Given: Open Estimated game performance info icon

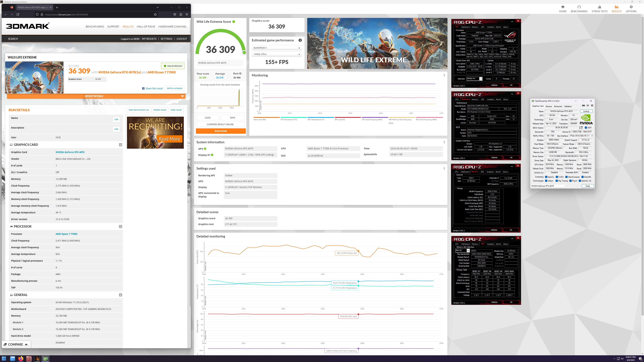Looking at the screenshot, I should point(300,40).
